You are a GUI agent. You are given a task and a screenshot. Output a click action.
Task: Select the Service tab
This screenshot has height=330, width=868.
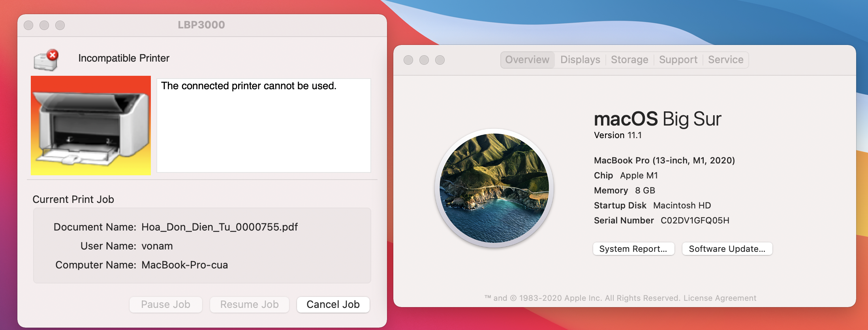pos(725,60)
